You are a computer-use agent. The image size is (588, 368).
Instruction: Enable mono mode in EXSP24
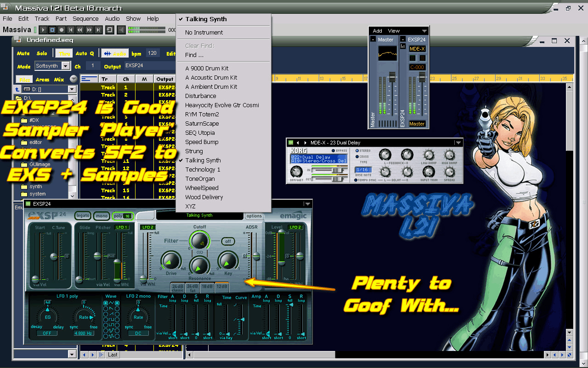click(x=102, y=216)
